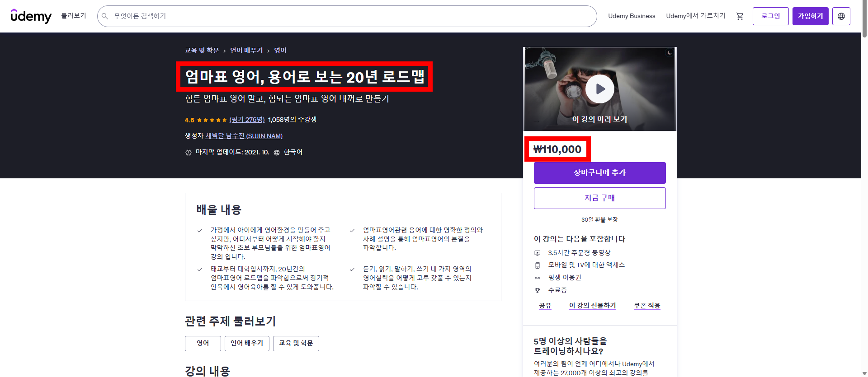
Task: Play the course preview video
Action: click(x=600, y=89)
